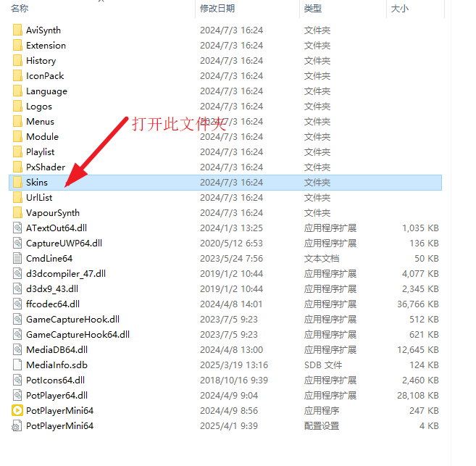Select the AviSynth folder icon
This screenshot has height=466, width=476.
tap(17, 30)
